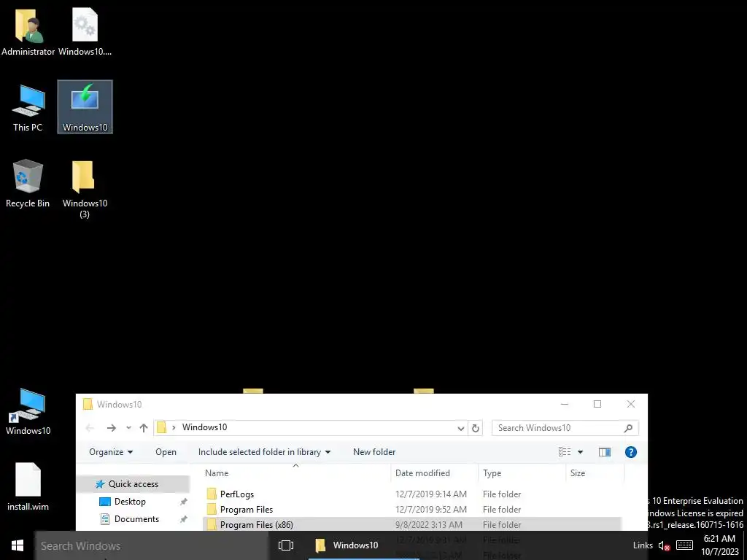This screenshot has height=560, width=747.
Task: Open the touch keyboard tray icon
Action: click(x=684, y=545)
